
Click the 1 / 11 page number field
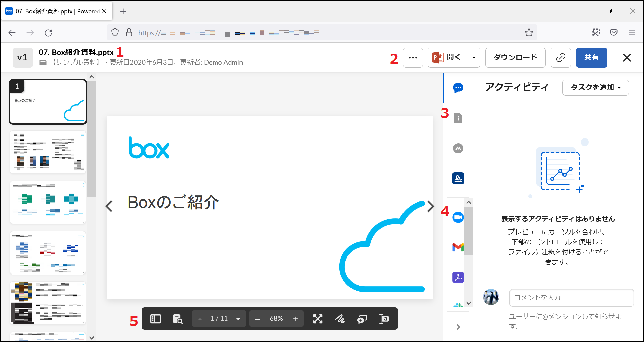point(219,319)
